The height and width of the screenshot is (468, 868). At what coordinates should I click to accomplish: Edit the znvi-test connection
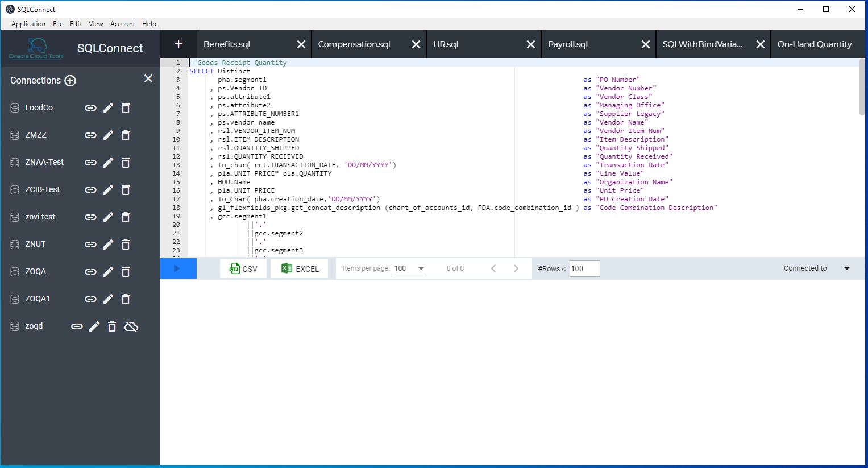(x=108, y=217)
